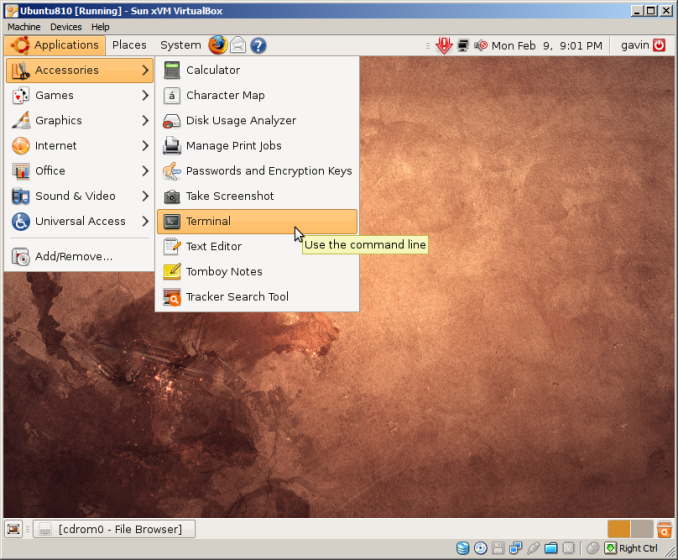The width and height of the screenshot is (678, 560).
Task: Select the Internet category
Action: (80, 146)
